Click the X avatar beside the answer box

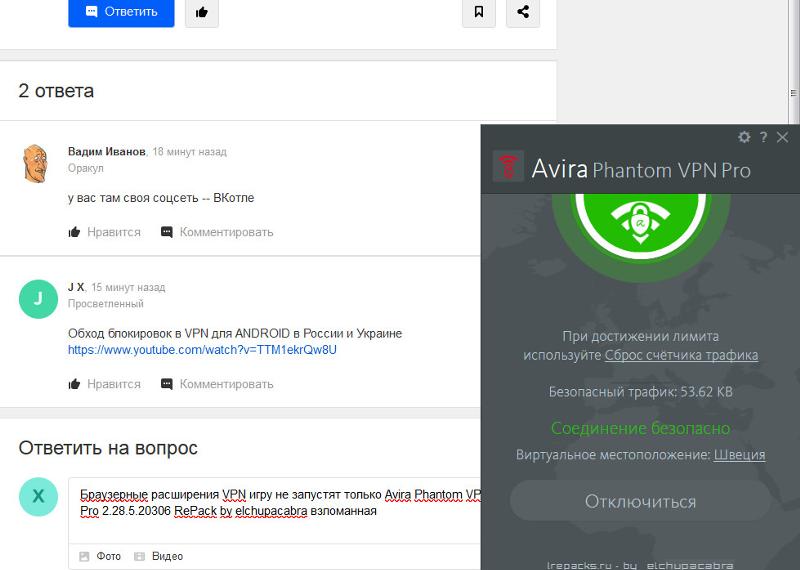[38, 496]
